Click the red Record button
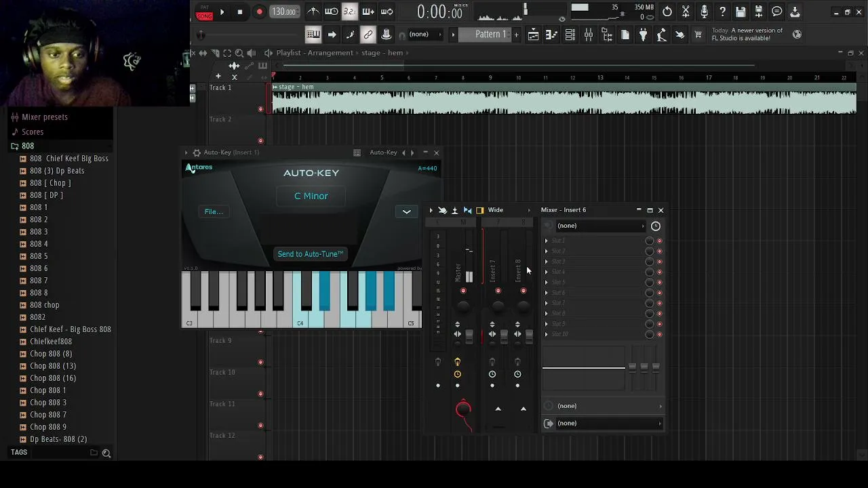This screenshot has height=488, width=868. click(x=259, y=12)
